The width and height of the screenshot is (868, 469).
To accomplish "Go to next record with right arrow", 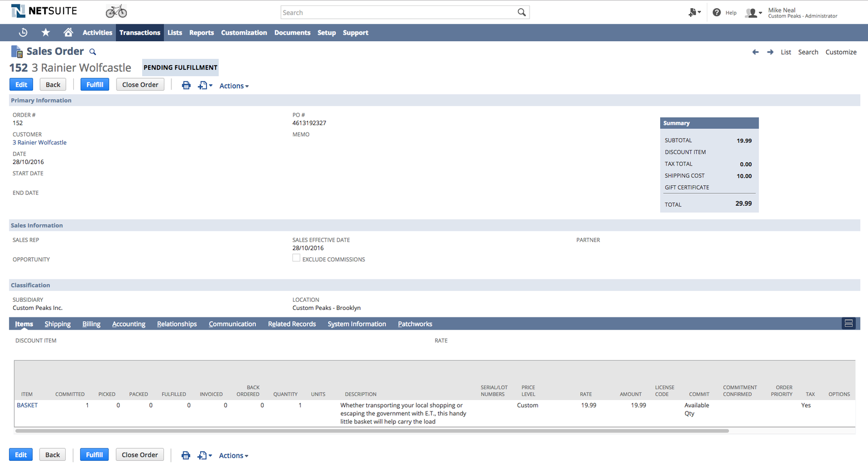I will pos(770,52).
